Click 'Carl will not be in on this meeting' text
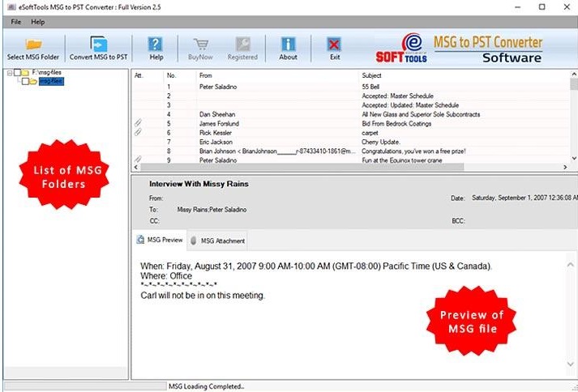 203,296
